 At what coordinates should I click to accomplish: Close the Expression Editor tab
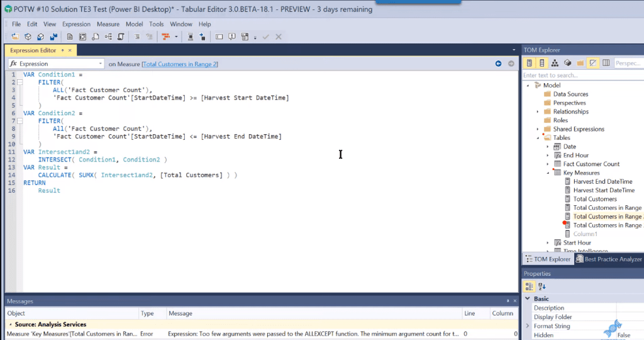coord(70,50)
